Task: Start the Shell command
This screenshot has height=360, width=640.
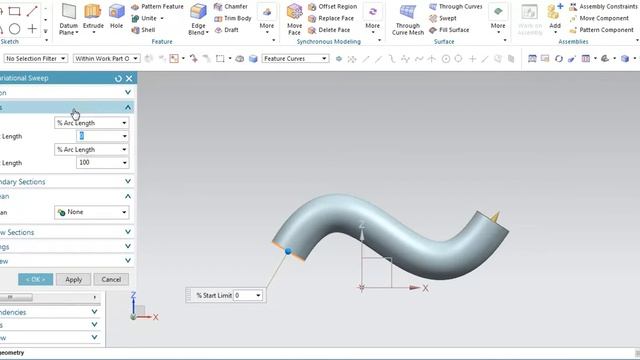Action: coord(143,30)
